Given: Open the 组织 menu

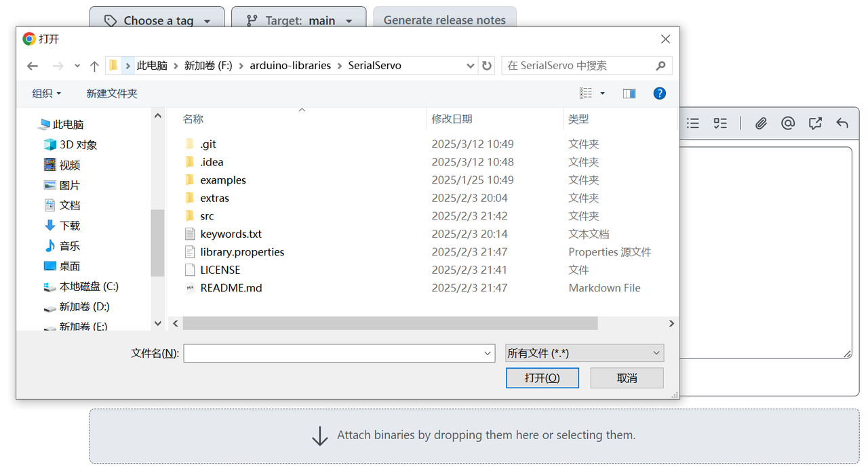Looking at the screenshot, I should pos(46,94).
